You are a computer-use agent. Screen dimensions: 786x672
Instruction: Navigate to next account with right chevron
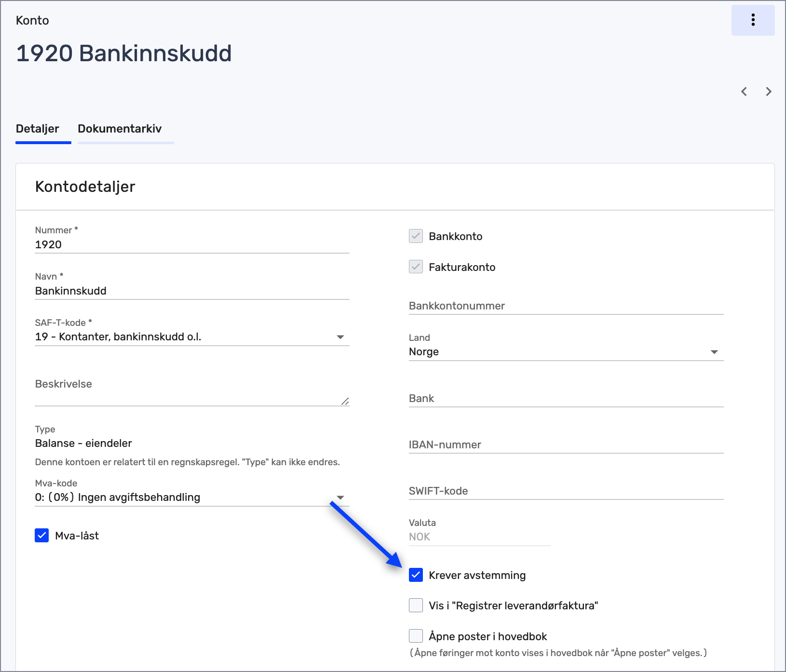769,91
